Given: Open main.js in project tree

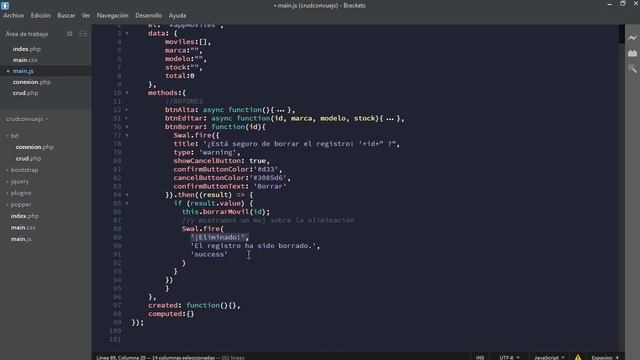Looking at the screenshot, I should pyautogui.click(x=21, y=239).
